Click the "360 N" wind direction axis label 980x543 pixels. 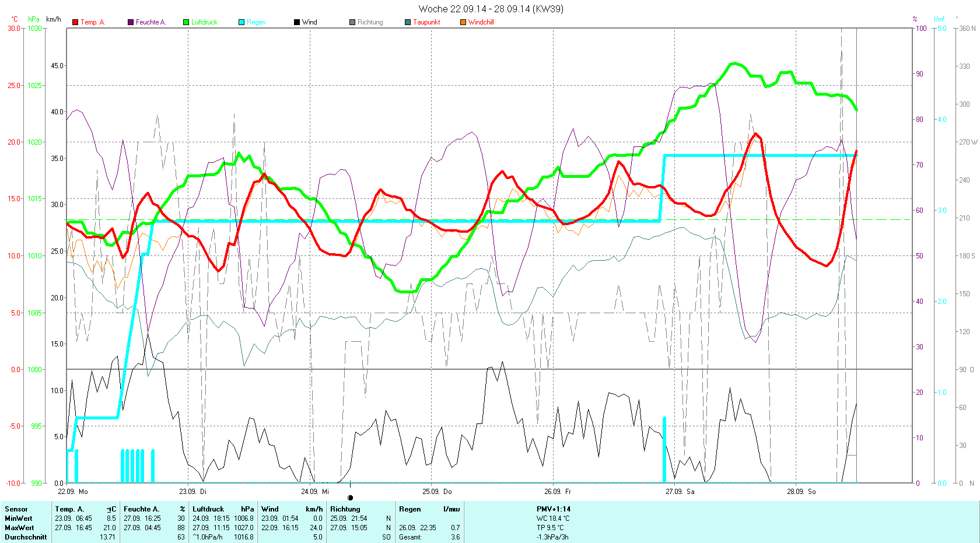pos(967,29)
